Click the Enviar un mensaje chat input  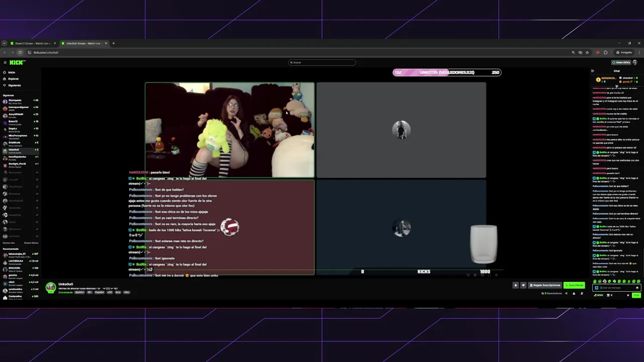pyautogui.click(x=616, y=288)
